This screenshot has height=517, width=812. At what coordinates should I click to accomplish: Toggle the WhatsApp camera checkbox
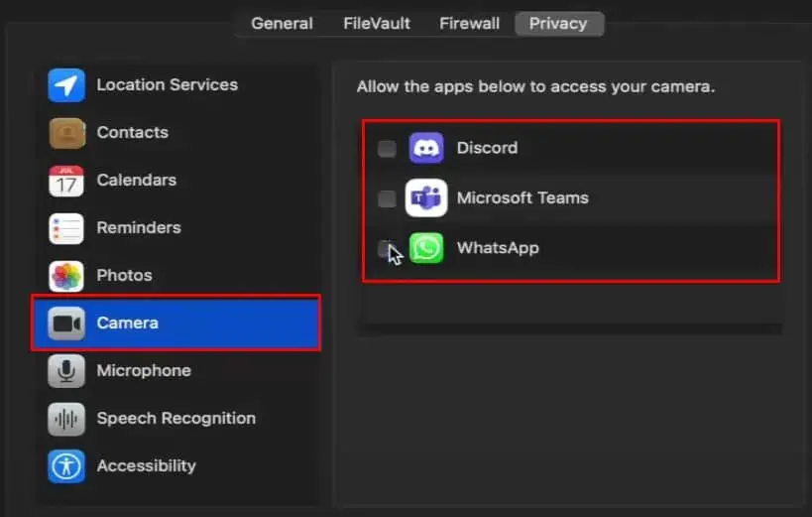pos(386,248)
